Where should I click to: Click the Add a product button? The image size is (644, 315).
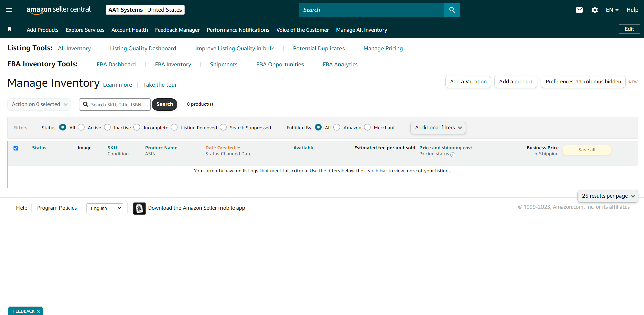(x=516, y=82)
